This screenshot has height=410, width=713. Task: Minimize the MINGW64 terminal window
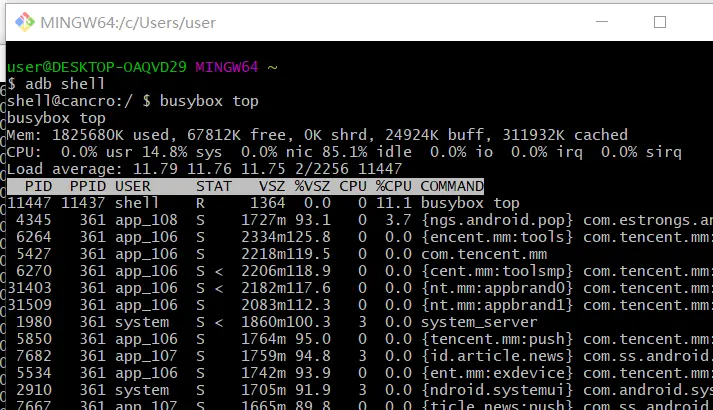pos(602,22)
